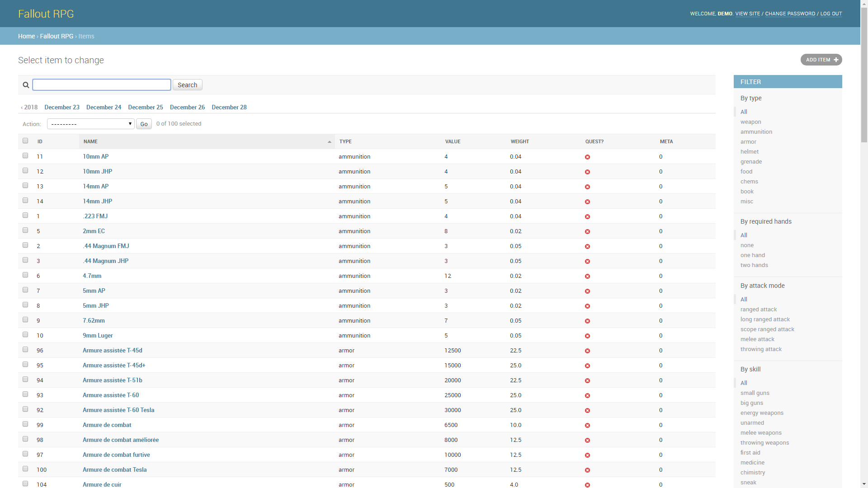
Task: Click the quest status icon for 4.7mm
Action: [x=587, y=277]
